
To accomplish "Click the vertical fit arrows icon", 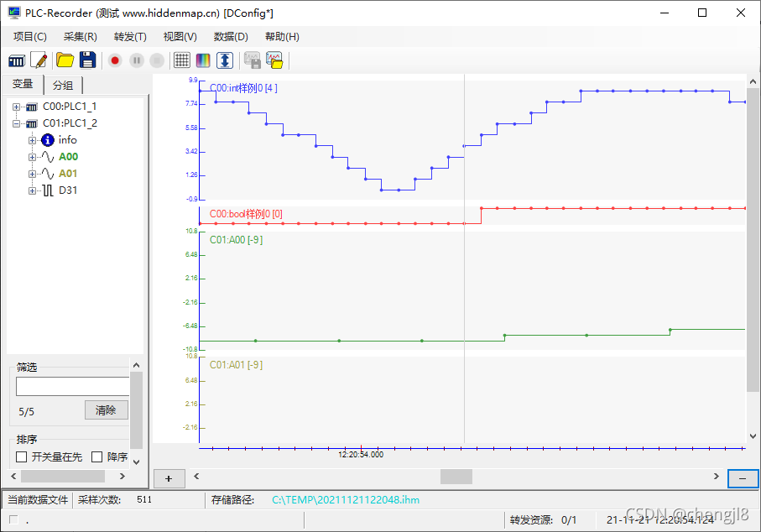I will tap(225, 60).
